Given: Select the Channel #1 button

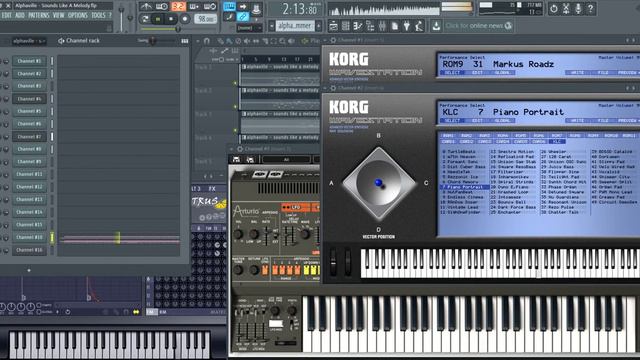Looking at the screenshot, I should (29, 61).
